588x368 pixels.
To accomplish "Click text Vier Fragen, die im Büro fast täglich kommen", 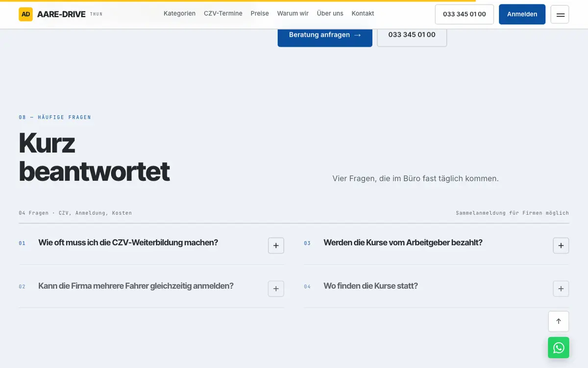I will 416,179.
